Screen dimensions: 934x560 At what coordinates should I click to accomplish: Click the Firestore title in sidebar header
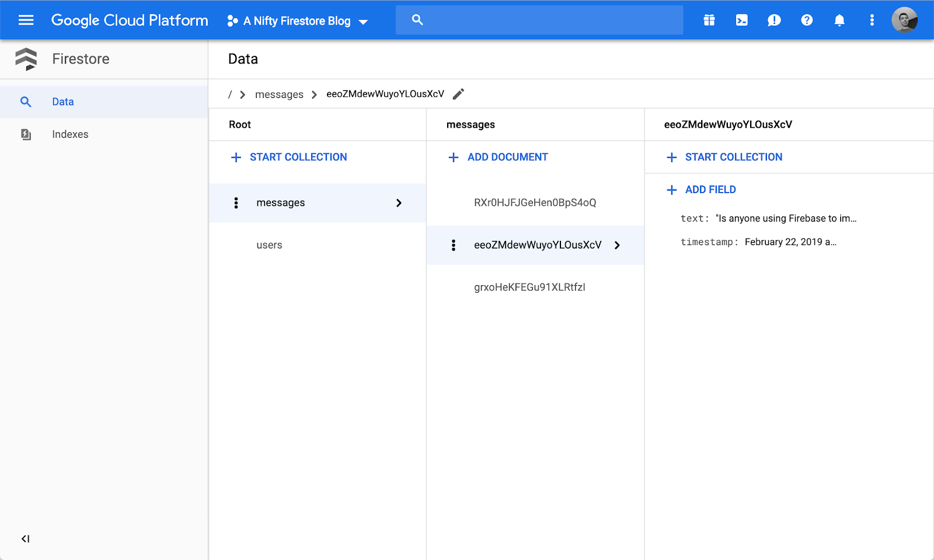[81, 59]
